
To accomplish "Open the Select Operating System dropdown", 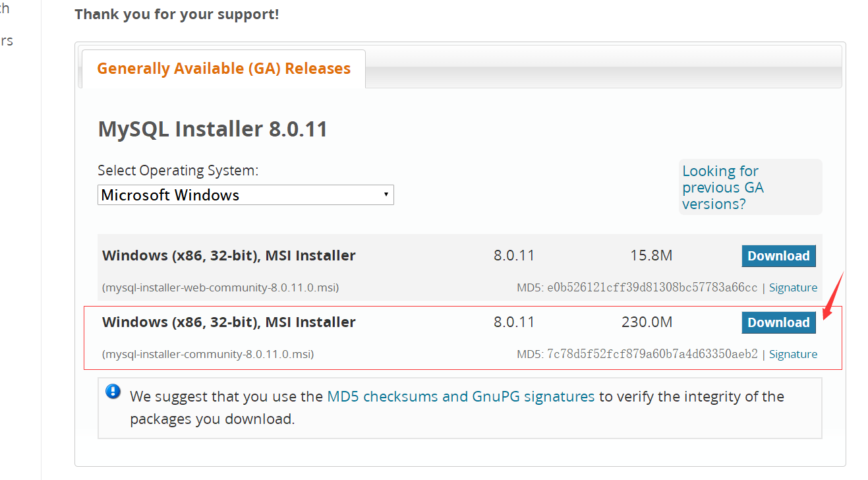I will coord(246,195).
